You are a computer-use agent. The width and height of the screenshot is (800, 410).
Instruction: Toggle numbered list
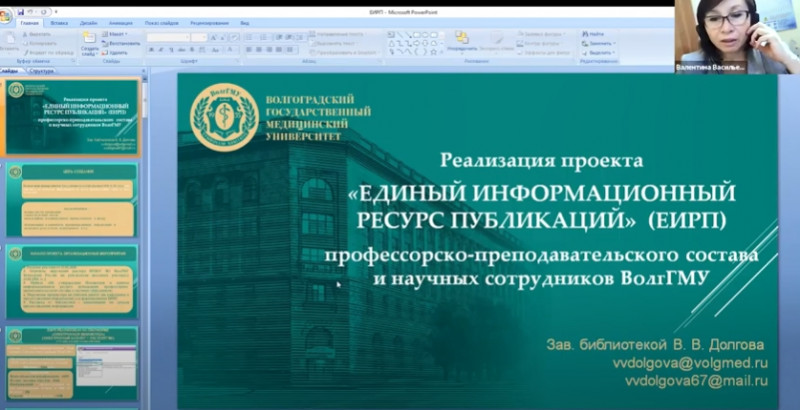(x=264, y=37)
